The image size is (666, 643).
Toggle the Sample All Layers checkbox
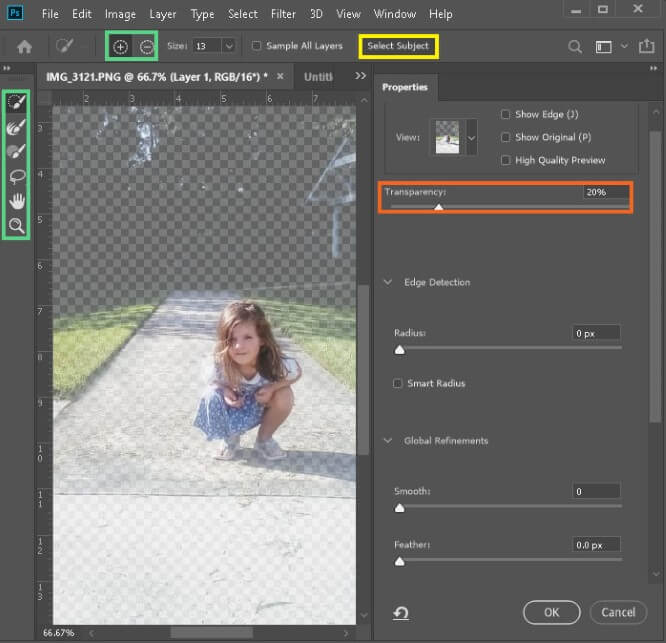pos(257,46)
